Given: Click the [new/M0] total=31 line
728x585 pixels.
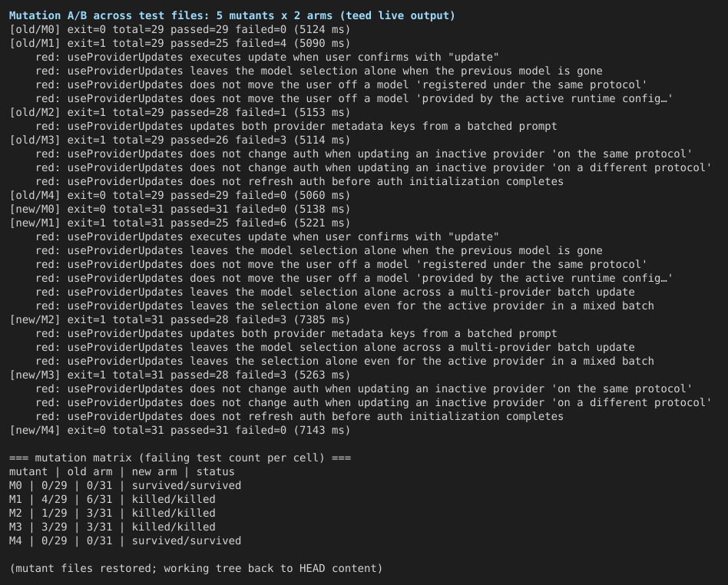Looking at the screenshot, I should point(180,210).
